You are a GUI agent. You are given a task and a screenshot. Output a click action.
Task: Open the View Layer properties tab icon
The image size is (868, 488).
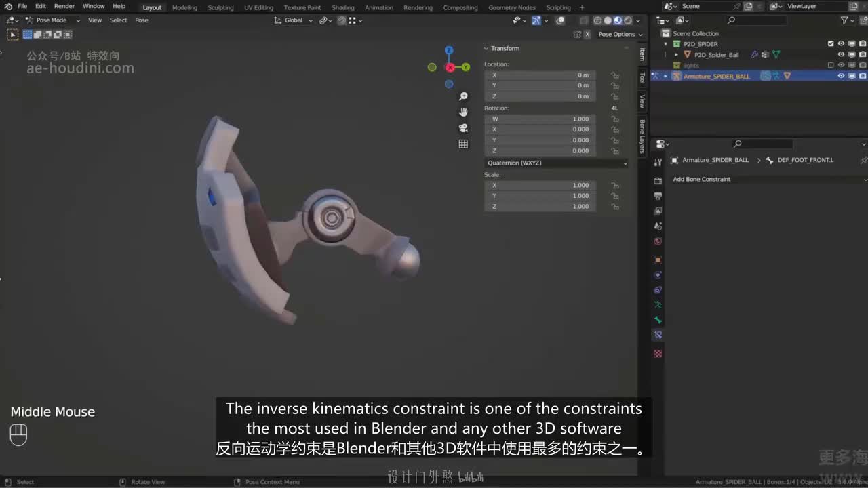click(657, 211)
